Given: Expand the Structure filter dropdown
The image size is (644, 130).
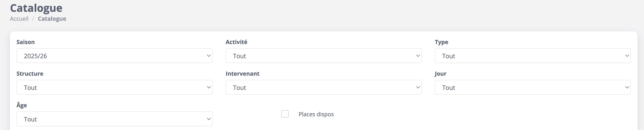Looking at the screenshot, I should [114, 87].
